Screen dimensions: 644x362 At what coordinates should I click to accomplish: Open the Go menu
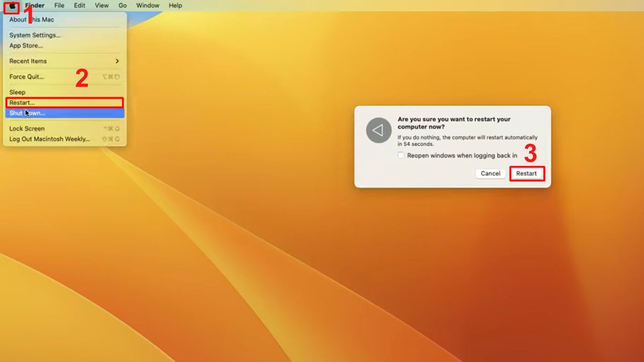point(122,5)
